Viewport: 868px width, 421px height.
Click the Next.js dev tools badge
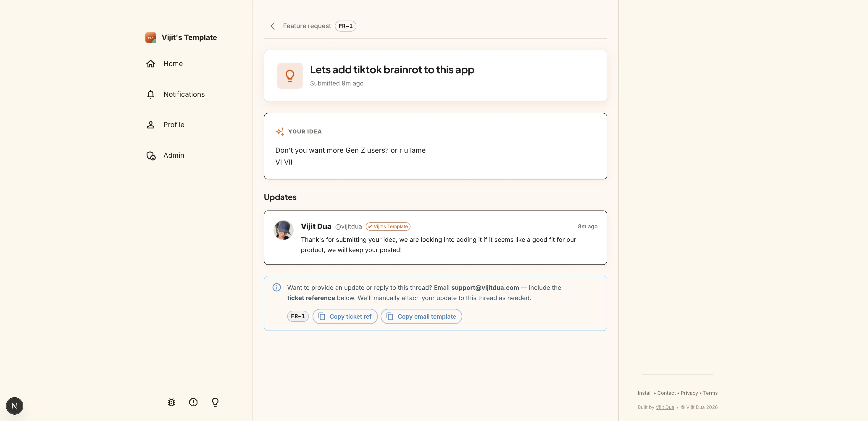[14, 406]
